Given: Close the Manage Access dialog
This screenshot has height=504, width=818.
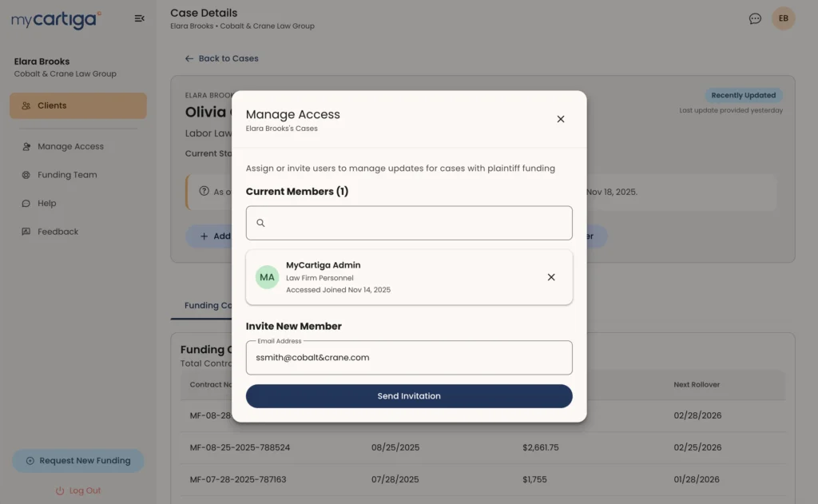Looking at the screenshot, I should [x=560, y=119].
